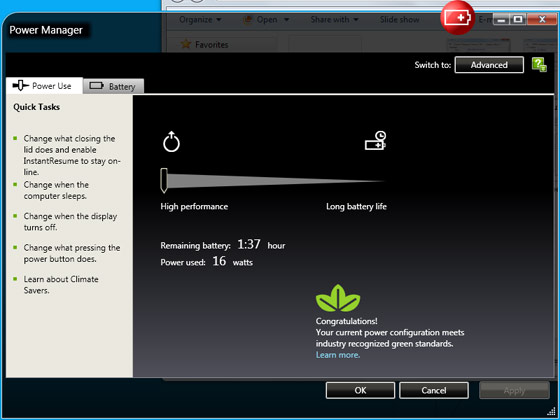
Task: Click the Apply button
Action: click(x=514, y=390)
